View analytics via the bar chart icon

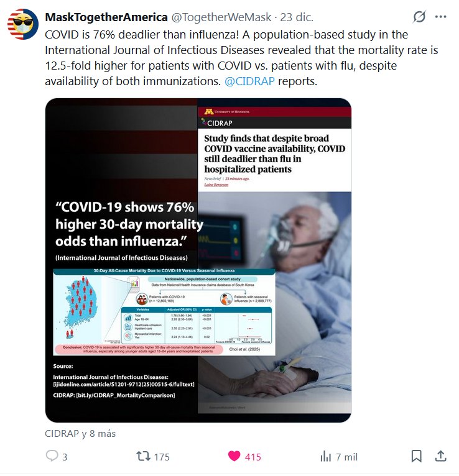coord(326,456)
